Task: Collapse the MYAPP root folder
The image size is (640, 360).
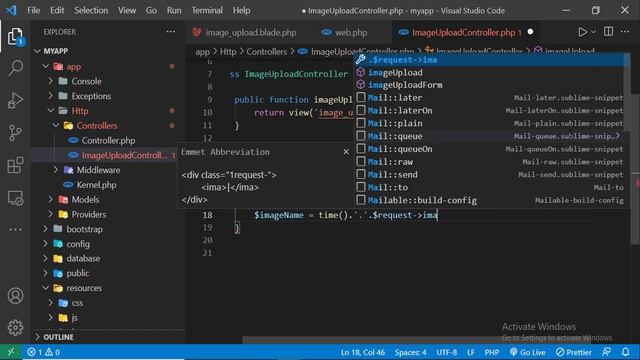Action: [38, 51]
